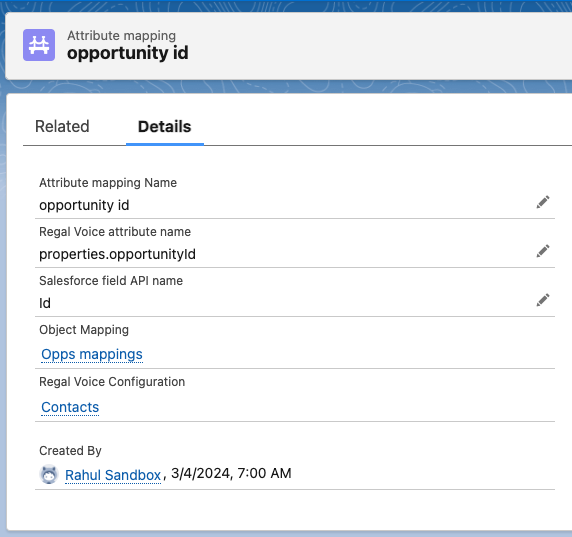Click the Regal Voice Configuration label

click(112, 382)
